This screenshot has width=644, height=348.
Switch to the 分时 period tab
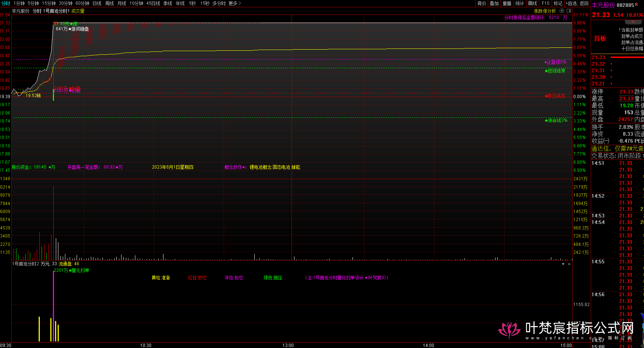[5, 3]
